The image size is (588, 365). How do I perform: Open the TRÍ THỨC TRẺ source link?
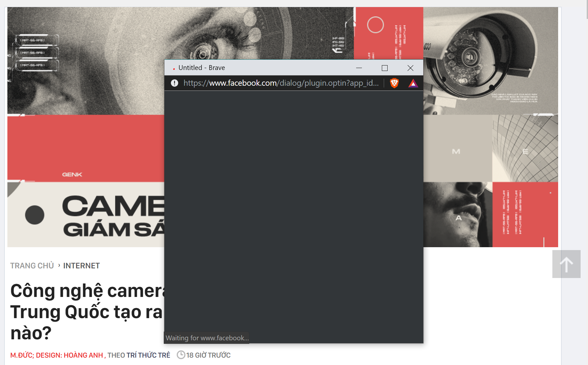point(148,355)
